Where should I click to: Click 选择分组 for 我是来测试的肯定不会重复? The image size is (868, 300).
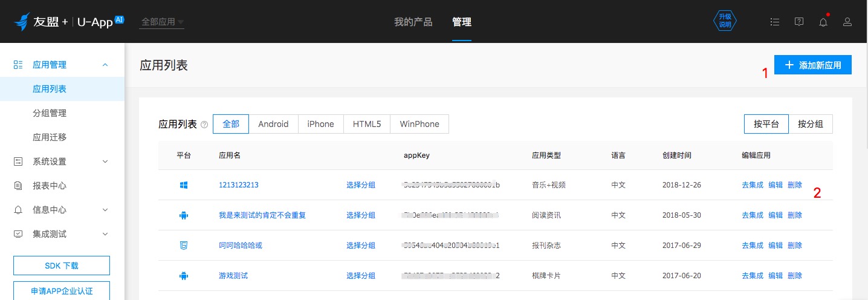click(x=361, y=215)
